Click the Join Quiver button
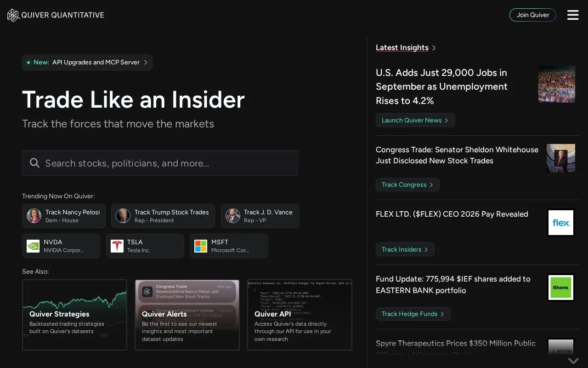This screenshot has height=368, width=588. (x=533, y=15)
